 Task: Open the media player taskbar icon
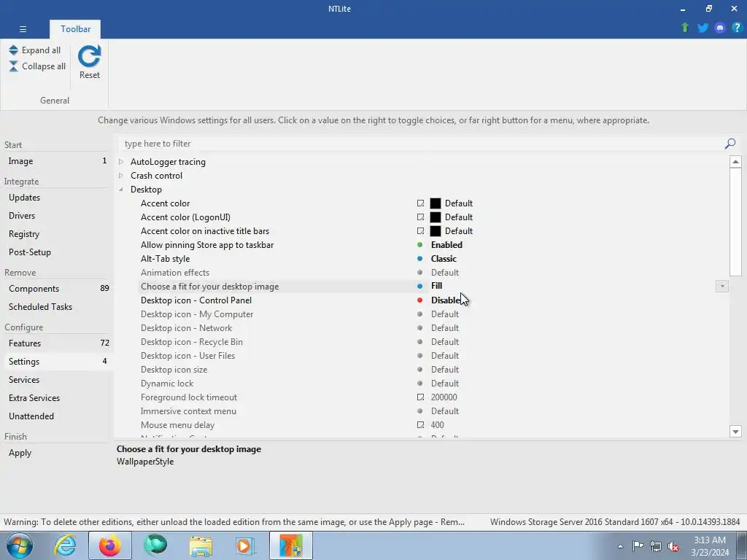246,546
